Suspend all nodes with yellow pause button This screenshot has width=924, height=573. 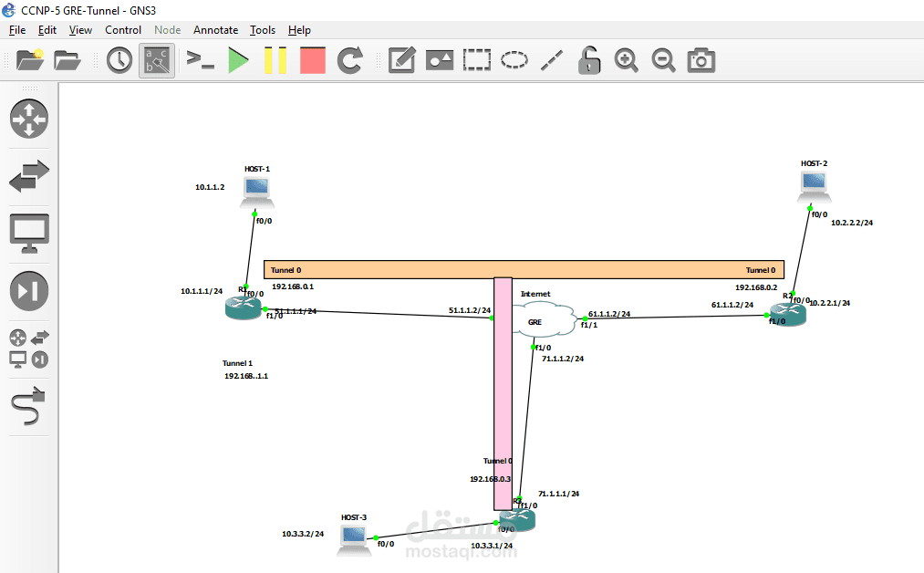(x=275, y=60)
